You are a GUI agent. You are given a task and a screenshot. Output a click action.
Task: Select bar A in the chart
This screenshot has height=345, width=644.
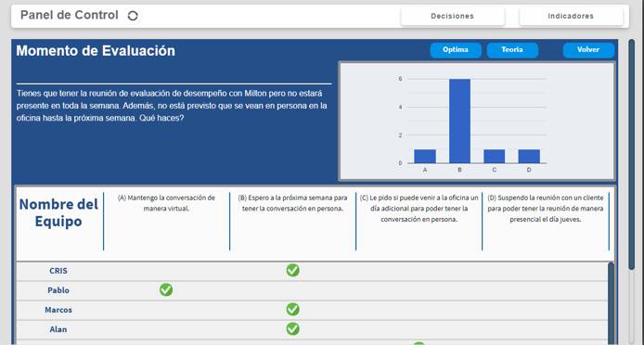425,157
